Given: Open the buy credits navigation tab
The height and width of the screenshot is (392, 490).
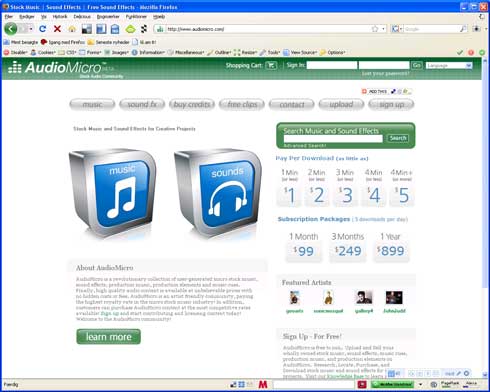Looking at the screenshot, I should [192, 104].
